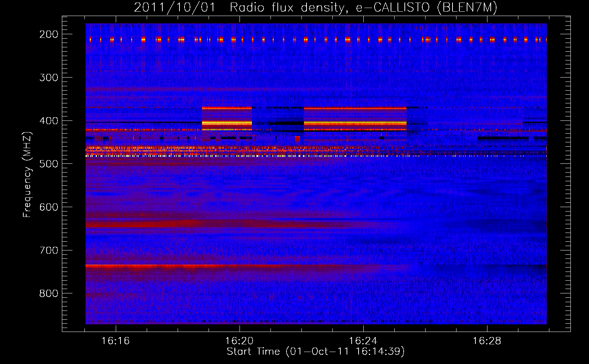This screenshot has width=589, height=364.
Task: Click the 800 frequency tick label
Action: [x=49, y=293]
